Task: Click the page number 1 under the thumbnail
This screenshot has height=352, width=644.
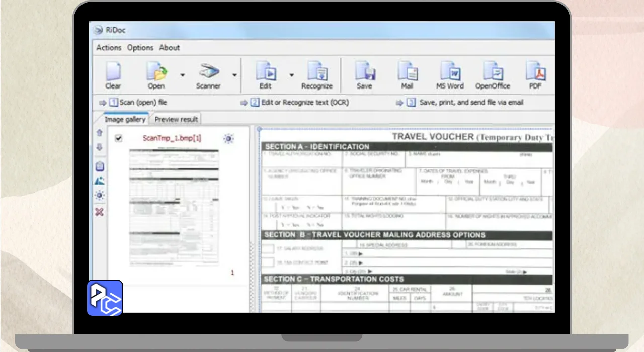Action: pos(232,273)
